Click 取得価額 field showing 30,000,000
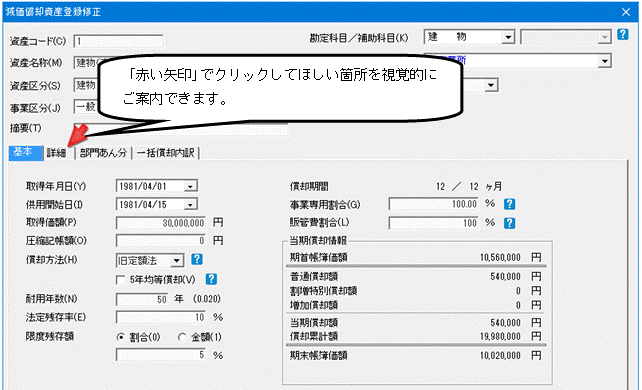This screenshot has height=390, width=642. (x=160, y=223)
